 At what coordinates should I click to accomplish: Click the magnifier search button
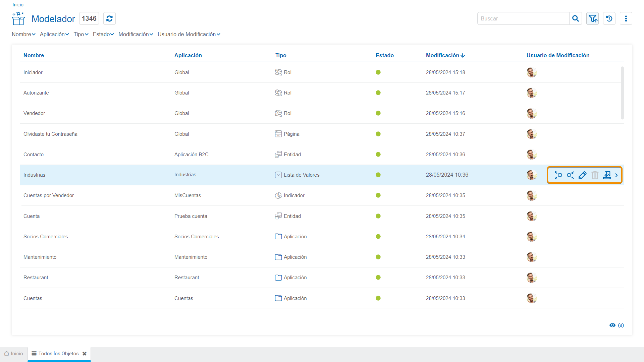[576, 18]
